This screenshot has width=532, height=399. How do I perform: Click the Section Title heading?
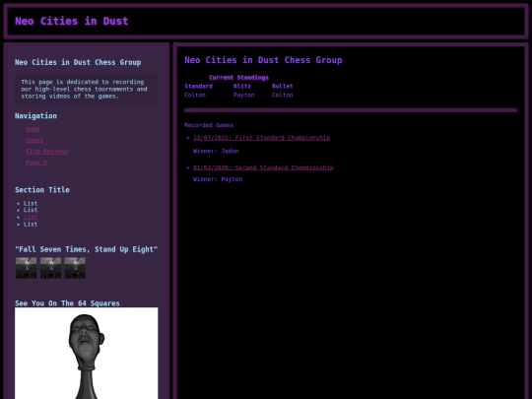pyautogui.click(x=42, y=190)
